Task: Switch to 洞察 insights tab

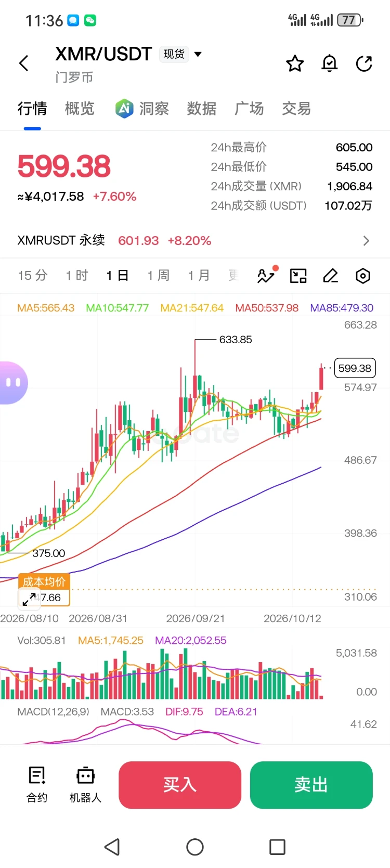Action: (154, 108)
